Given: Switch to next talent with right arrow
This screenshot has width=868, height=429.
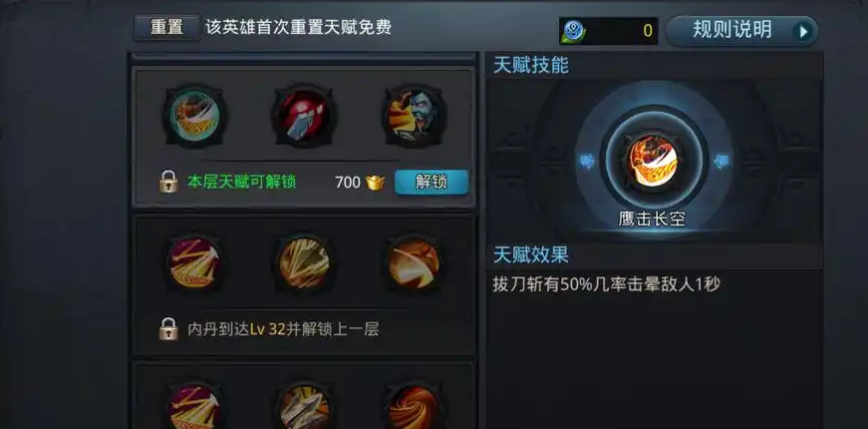Looking at the screenshot, I should 722,162.
